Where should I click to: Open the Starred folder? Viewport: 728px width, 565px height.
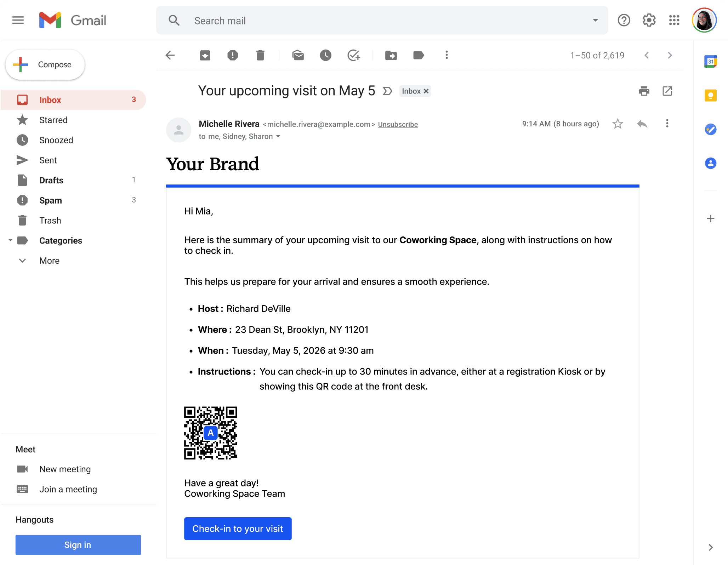pos(53,120)
